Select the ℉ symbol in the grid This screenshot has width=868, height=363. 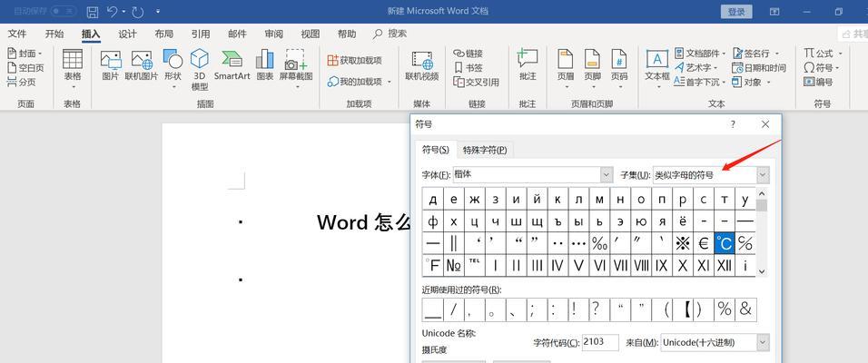(432, 266)
